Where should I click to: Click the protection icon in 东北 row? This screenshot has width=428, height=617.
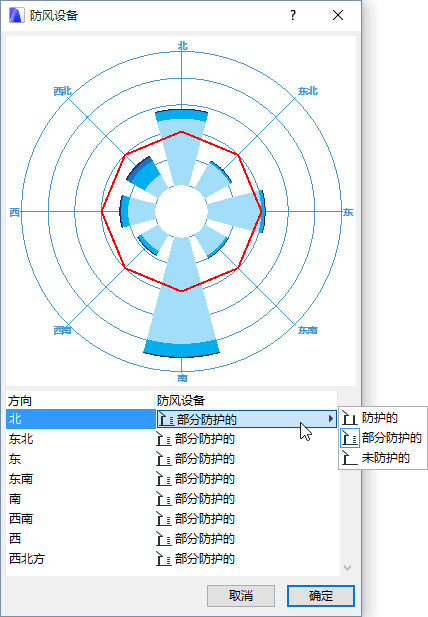(x=164, y=439)
